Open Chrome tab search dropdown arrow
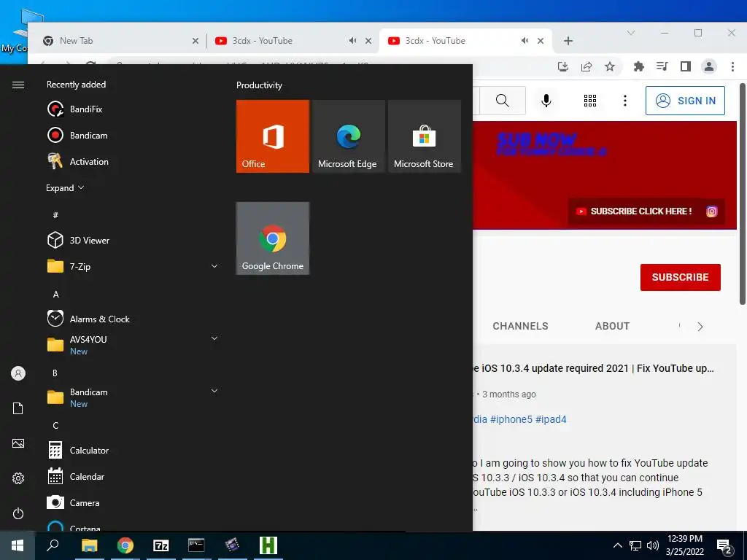Viewport: 747px width, 560px height. [631, 33]
